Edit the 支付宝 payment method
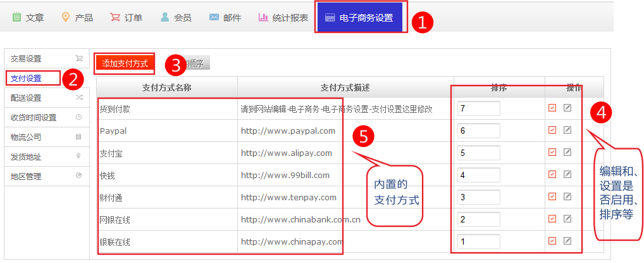This screenshot has height=263, width=644. tap(567, 152)
